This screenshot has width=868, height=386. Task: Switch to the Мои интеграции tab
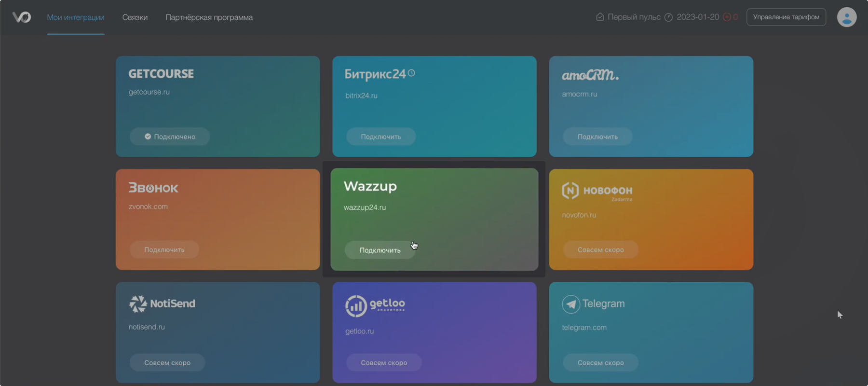click(76, 17)
